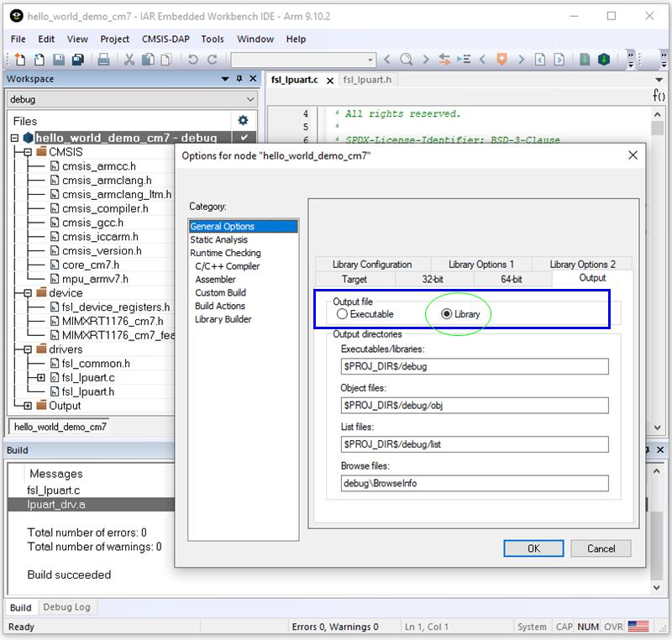The width and height of the screenshot is (672, 640).
Task: Open the workspace Files gear settings icon
Action: (x=243, y=120)
